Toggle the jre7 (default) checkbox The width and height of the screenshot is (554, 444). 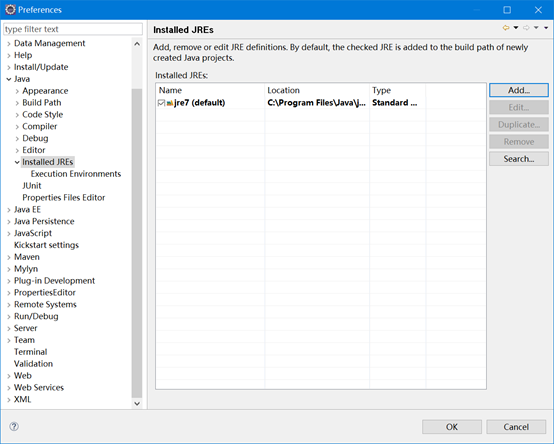[x=161, y=103]
